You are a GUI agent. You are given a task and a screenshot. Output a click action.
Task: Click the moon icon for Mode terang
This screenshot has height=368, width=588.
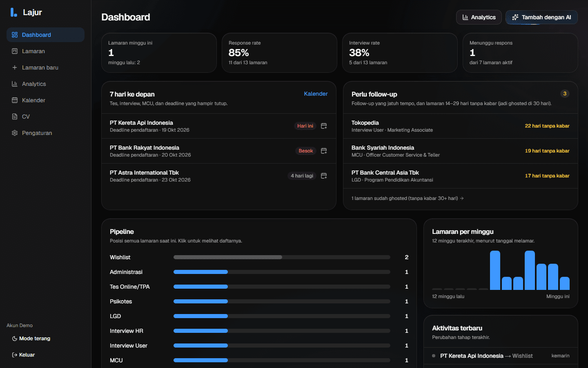coord(15,339)
